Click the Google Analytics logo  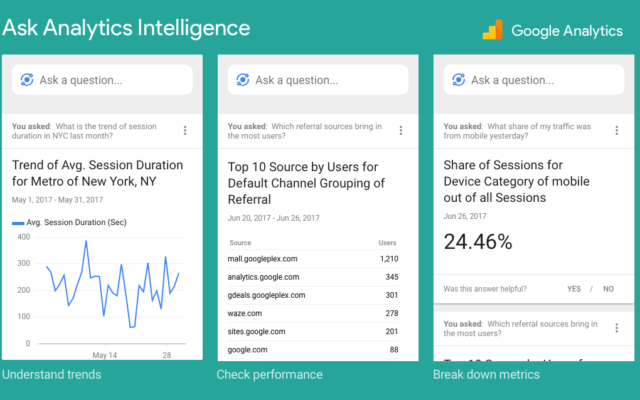(493, 30)
